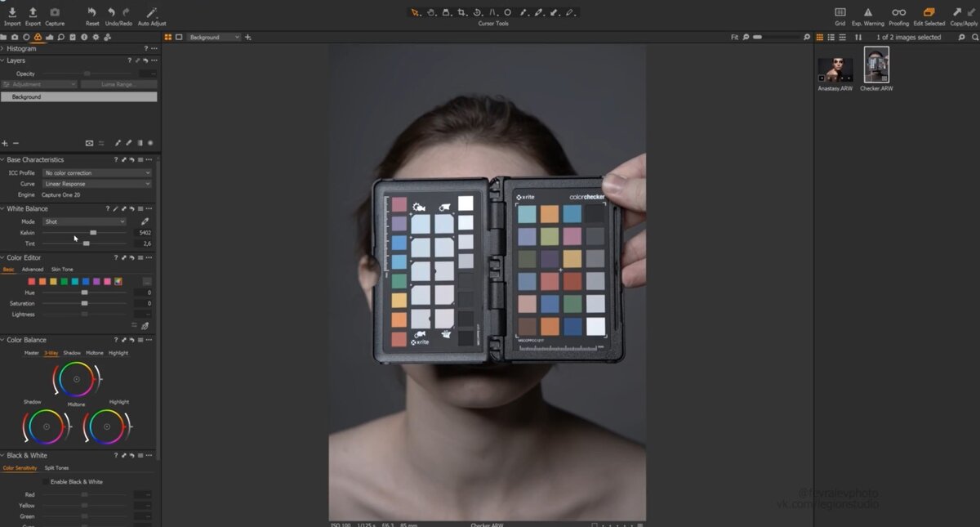
Task: Toggle Exposure Warning
Action: tap(868, 12)
